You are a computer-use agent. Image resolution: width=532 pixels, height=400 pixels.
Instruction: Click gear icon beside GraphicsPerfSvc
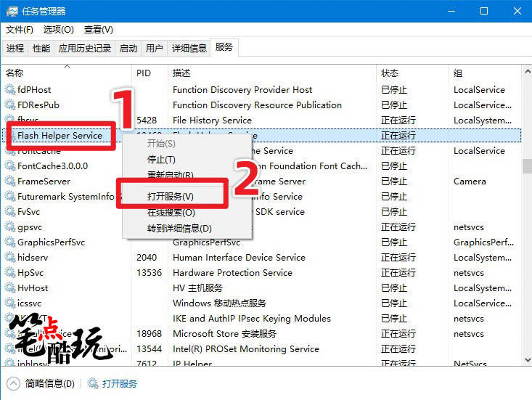click(10, 242)
